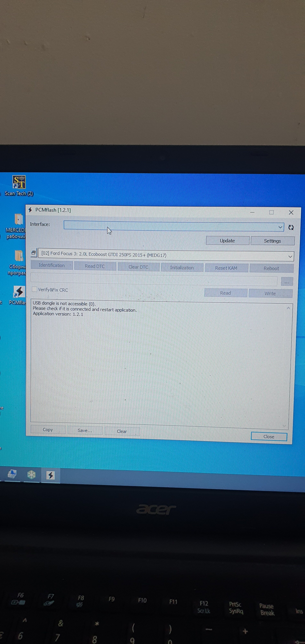
Task: Click the file browse ellipsis button
Action: coord(287,282)
